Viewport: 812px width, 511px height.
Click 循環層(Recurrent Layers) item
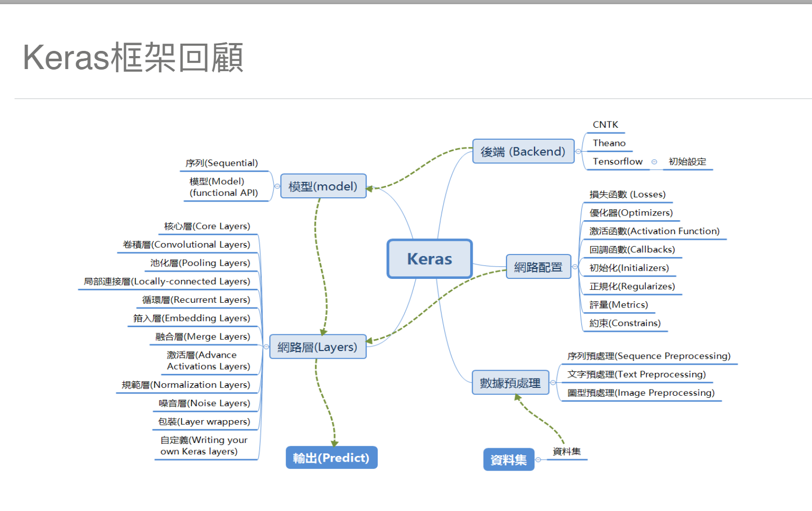196,300
